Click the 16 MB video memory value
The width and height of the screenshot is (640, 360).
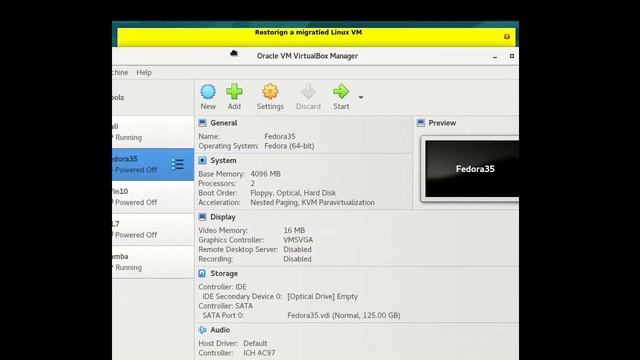coord(294,230)
